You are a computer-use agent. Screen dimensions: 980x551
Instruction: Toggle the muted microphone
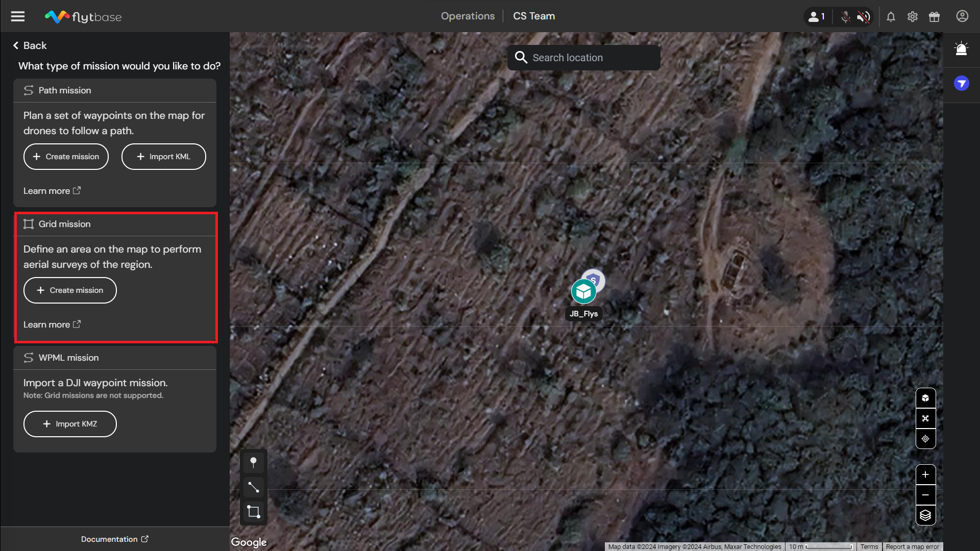point(845,17)
